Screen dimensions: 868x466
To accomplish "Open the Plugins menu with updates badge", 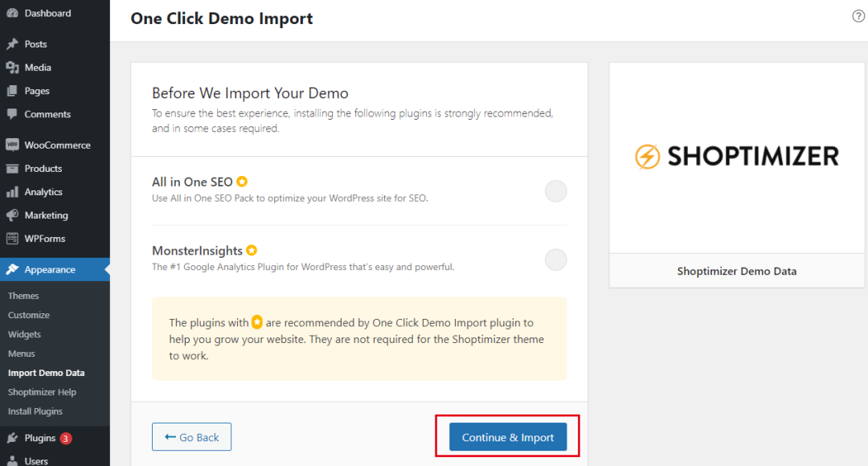I will click(x=40, y=438).
